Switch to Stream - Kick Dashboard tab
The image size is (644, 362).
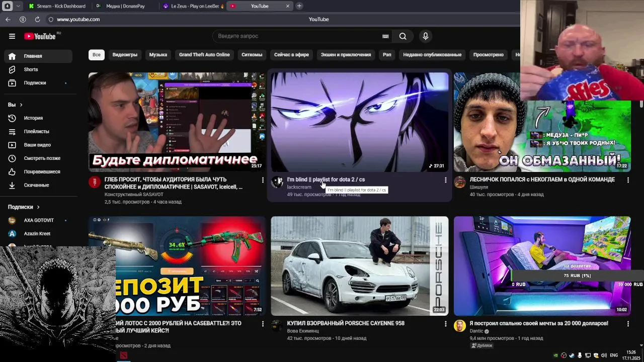pos(57,6)
